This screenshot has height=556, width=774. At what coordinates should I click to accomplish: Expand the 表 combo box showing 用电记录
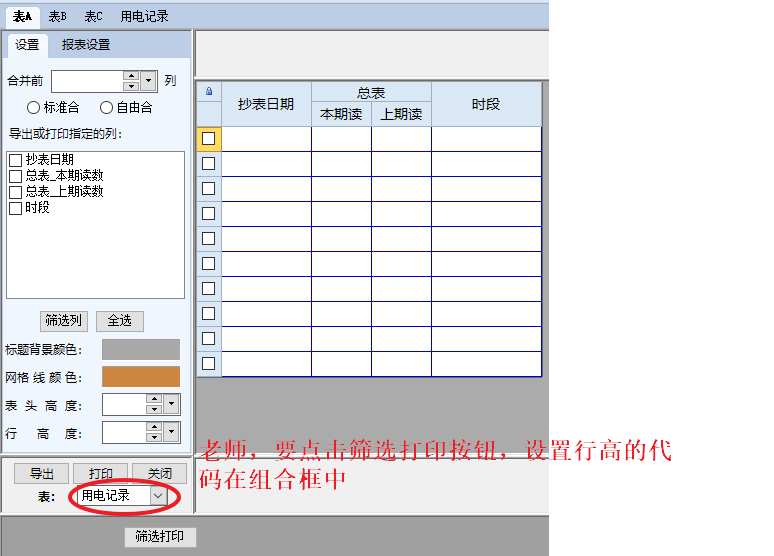[158, 495]
